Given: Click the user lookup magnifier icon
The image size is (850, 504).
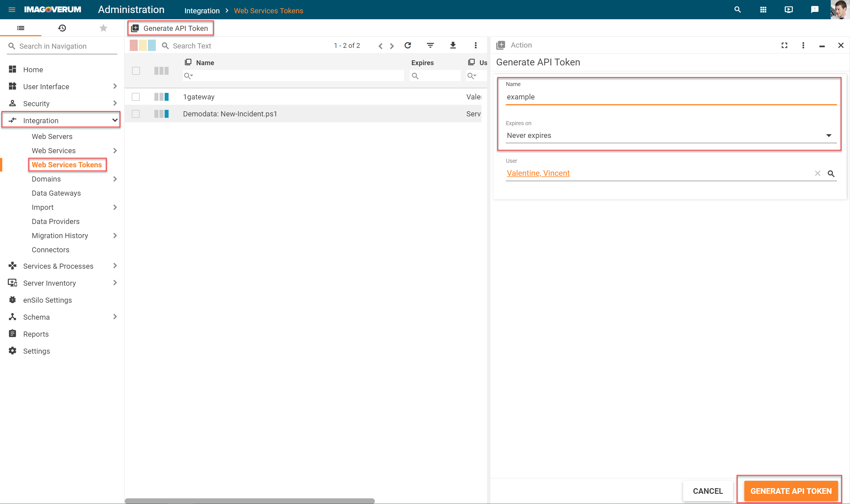Looking at the screenshot, I should tap(831, 174).
